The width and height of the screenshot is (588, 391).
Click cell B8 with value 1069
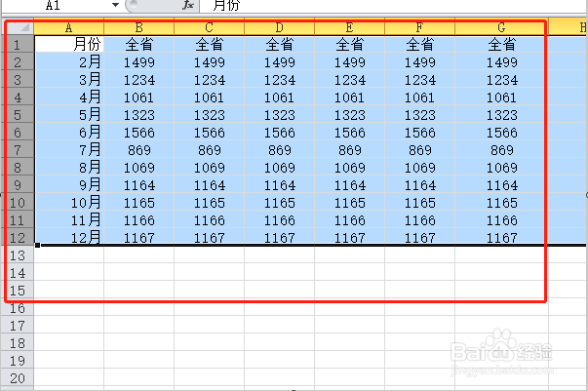pos(139,167)
